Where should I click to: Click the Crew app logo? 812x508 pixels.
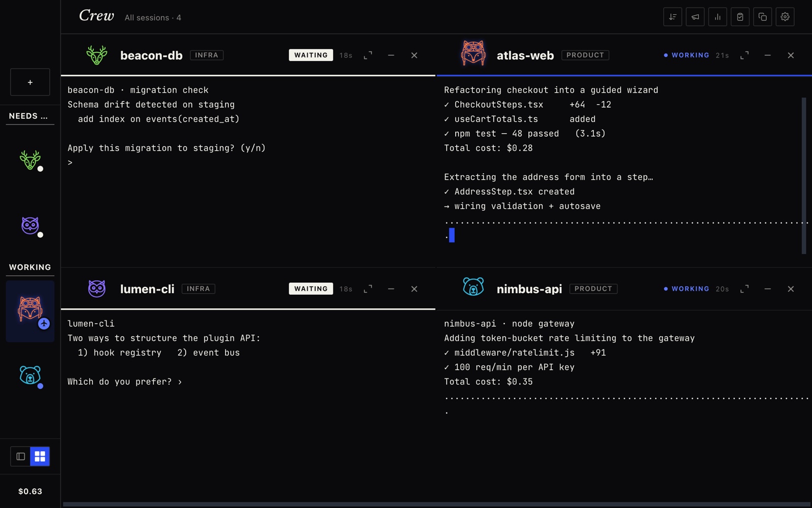96,16
